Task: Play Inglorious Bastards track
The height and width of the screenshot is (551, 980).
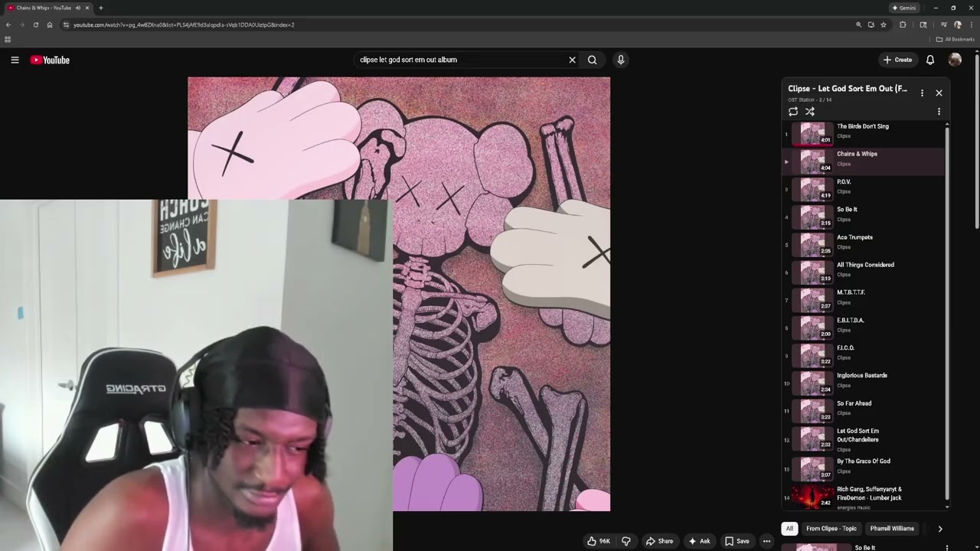Action: [863, 383]
